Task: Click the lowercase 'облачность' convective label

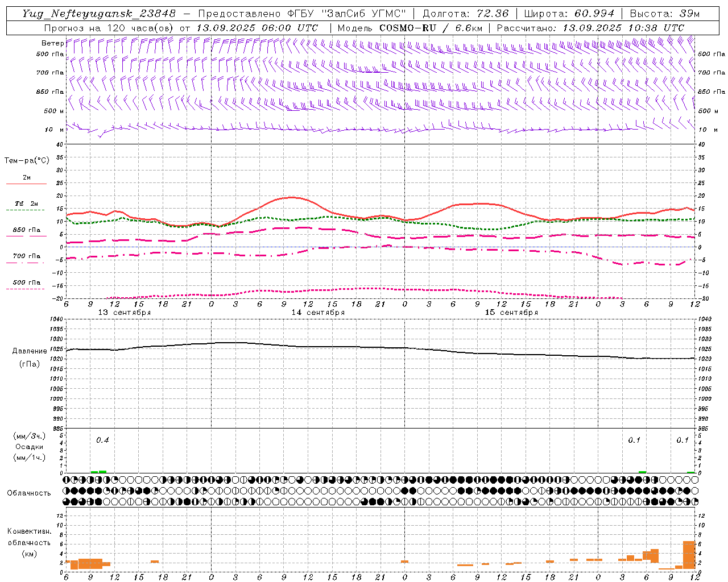Action: tap(29, 543)
